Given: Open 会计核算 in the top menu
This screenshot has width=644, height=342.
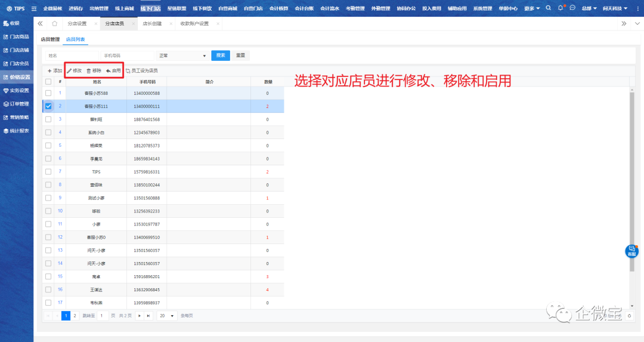Looking at the screenshot, I should tap(278, 8).
